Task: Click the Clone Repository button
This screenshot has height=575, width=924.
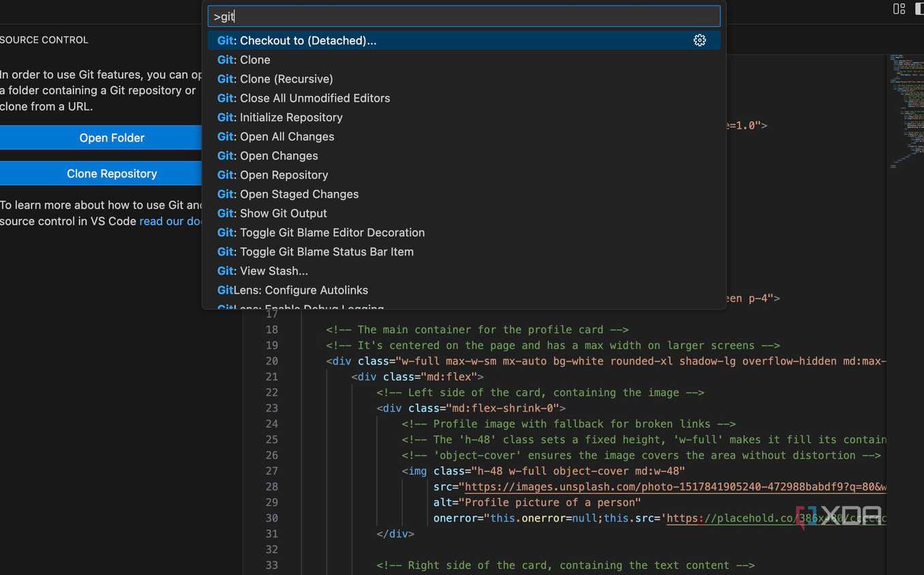Action: click(101, 174)
